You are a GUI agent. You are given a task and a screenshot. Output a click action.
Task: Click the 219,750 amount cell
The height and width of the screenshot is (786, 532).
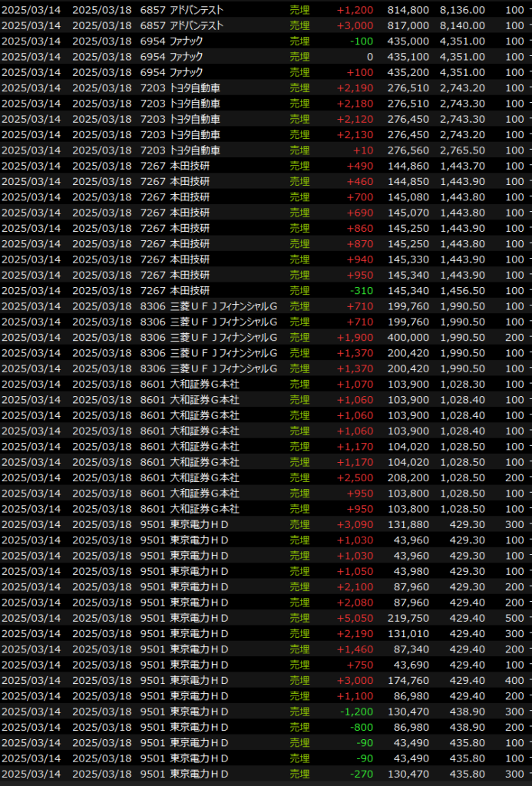409,618
